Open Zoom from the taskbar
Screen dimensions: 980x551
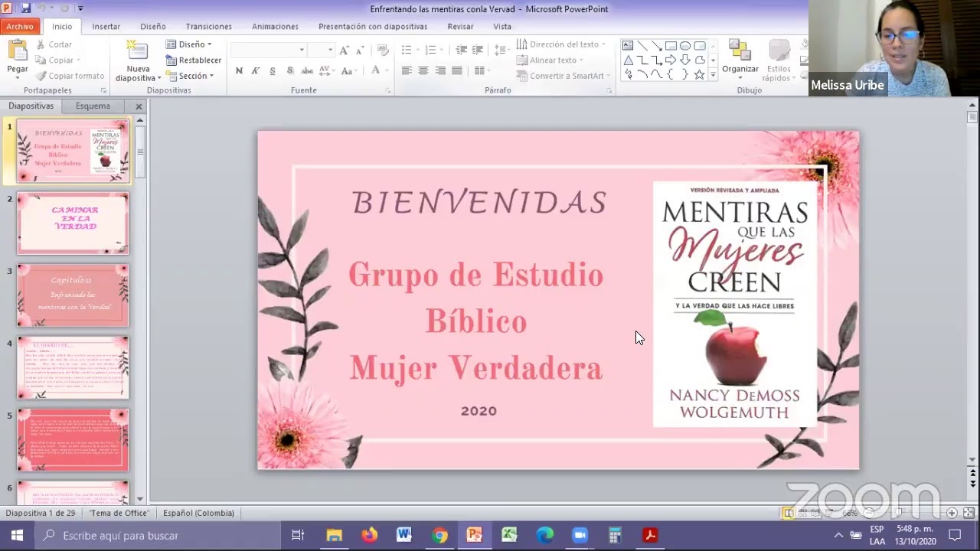(x=580, y=536)
